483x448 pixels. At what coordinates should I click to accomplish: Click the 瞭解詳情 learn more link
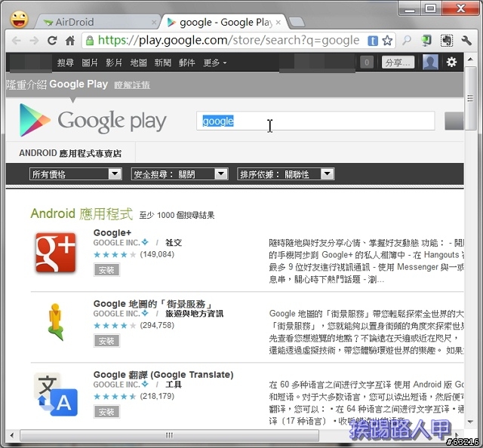pos(132,85)
